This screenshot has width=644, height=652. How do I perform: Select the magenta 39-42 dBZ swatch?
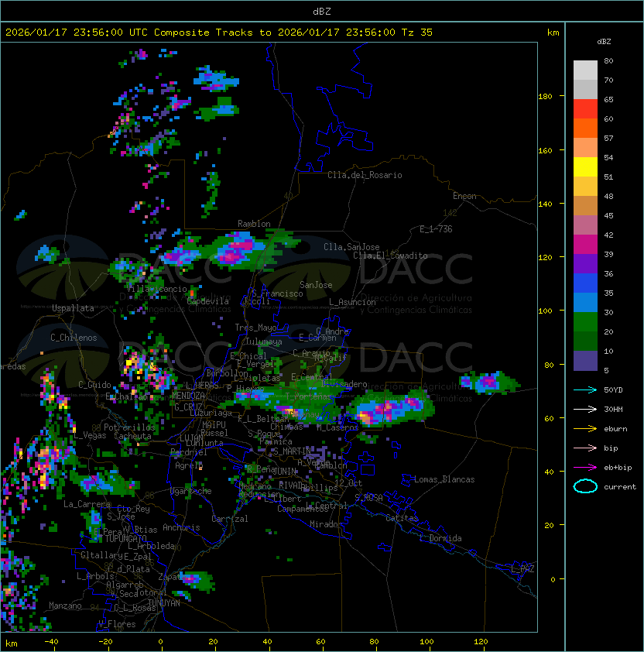tap(585, 245)
